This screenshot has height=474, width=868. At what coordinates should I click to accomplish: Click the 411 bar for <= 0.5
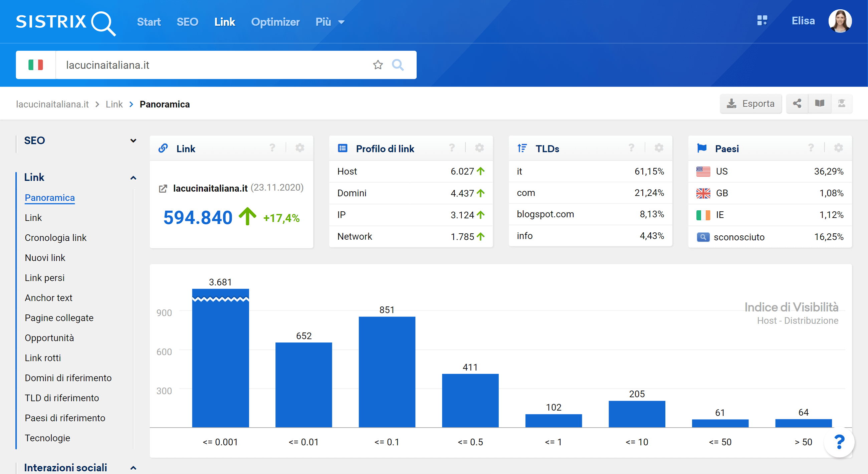470,401
